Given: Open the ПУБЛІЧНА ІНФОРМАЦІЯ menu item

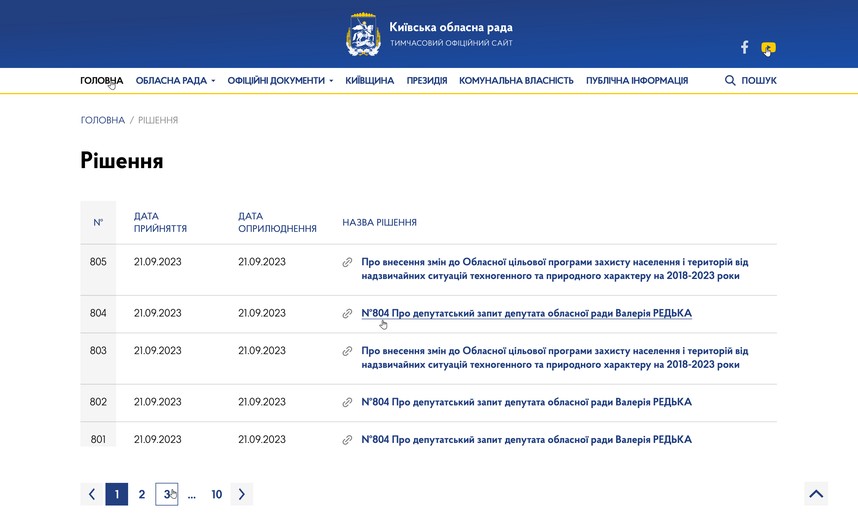Looking at the screenshot, I should point(637,80).
